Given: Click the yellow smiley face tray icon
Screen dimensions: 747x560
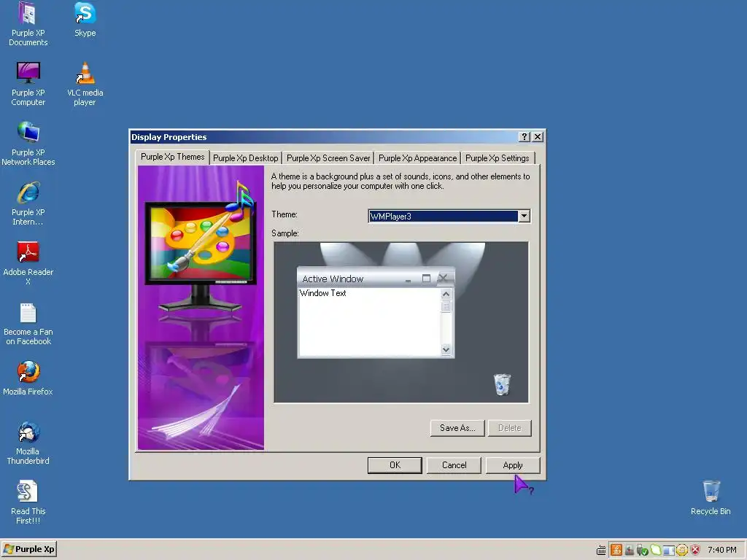Looking at the screenshot, I should pos(682,550).
